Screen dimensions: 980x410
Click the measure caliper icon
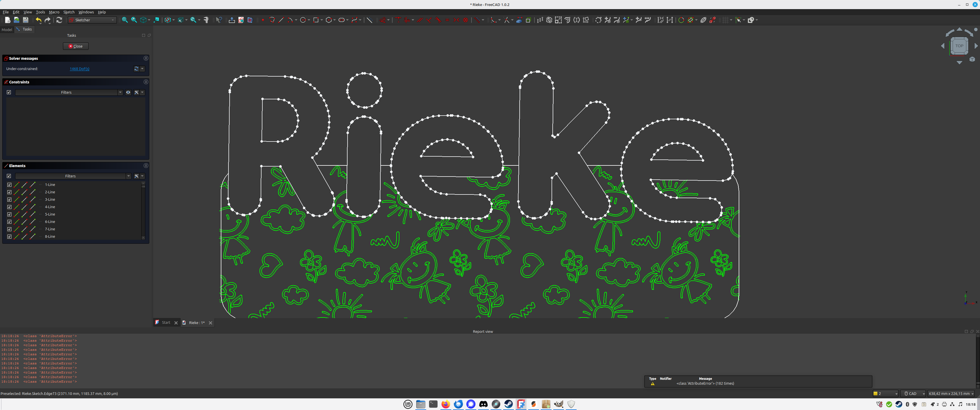click(206, 20)
